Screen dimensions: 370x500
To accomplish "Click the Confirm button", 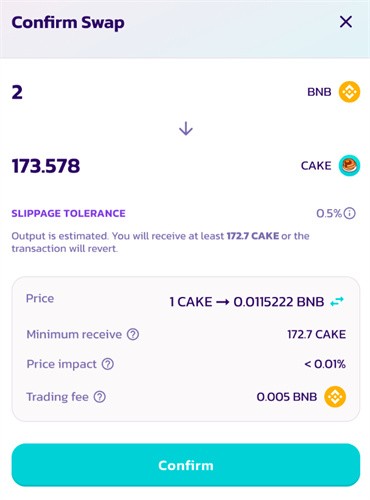I will [186, 465].
